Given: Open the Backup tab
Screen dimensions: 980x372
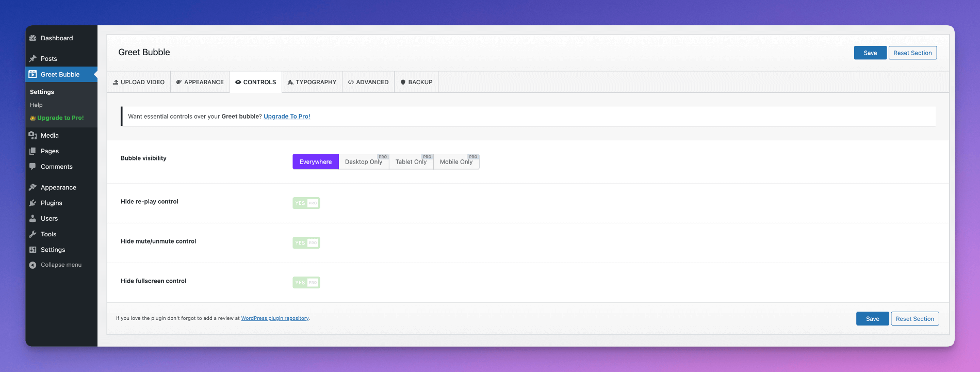Looking at the screenshot, I should click(x=416, y=82).
